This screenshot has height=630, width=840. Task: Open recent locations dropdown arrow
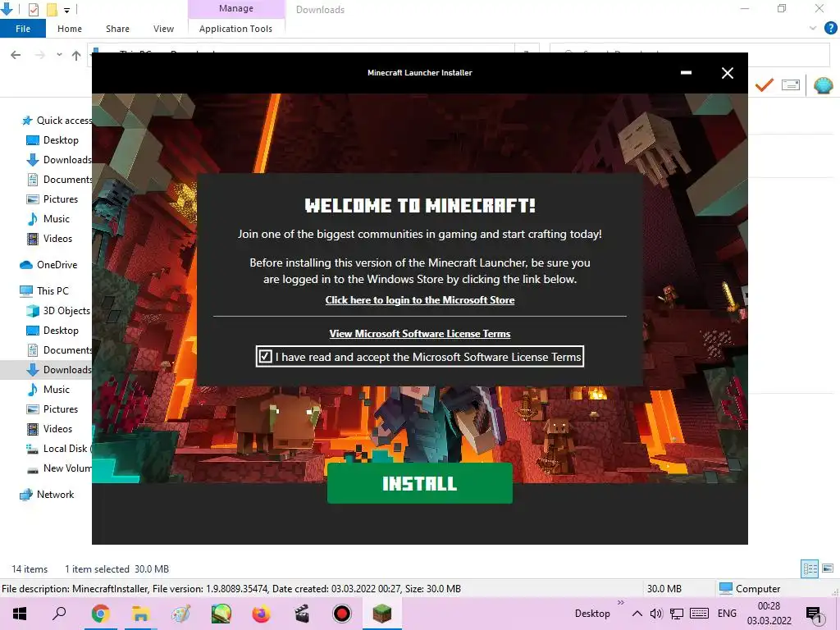pyautogui.click(x=59, y=55)
